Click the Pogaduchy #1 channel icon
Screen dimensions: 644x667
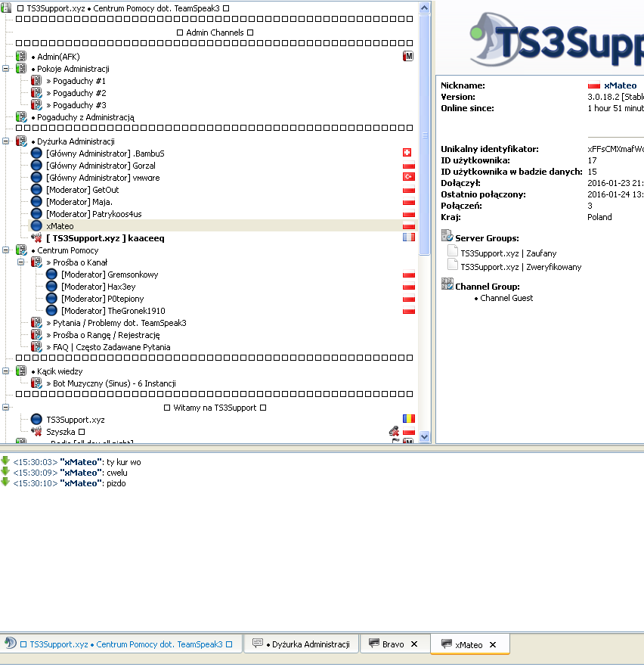(x=36, y=80)
